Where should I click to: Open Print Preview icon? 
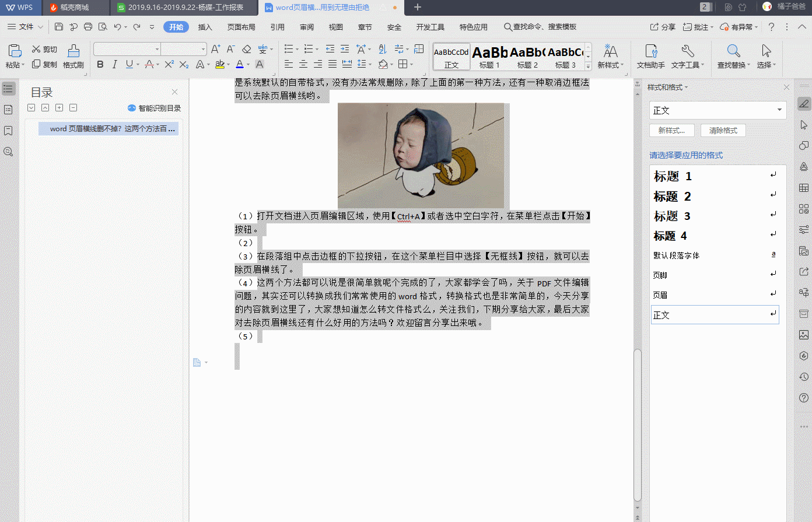[x=103, y=27]
